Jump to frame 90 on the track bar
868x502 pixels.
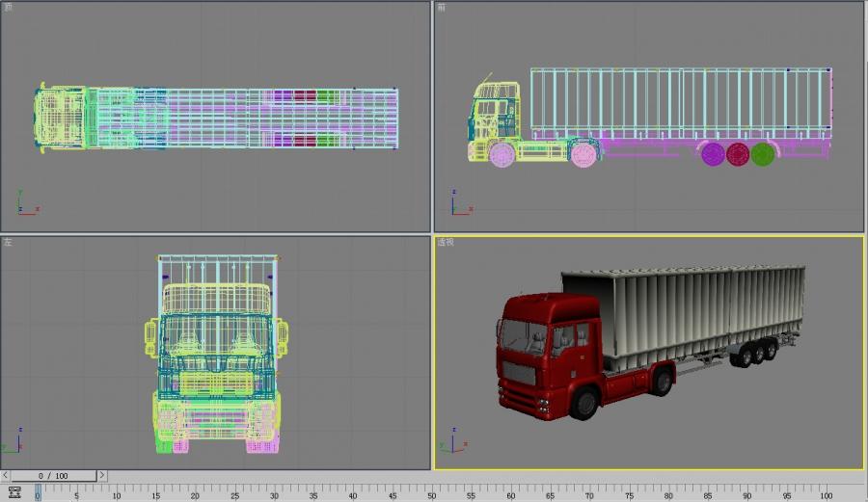(747, 495)
